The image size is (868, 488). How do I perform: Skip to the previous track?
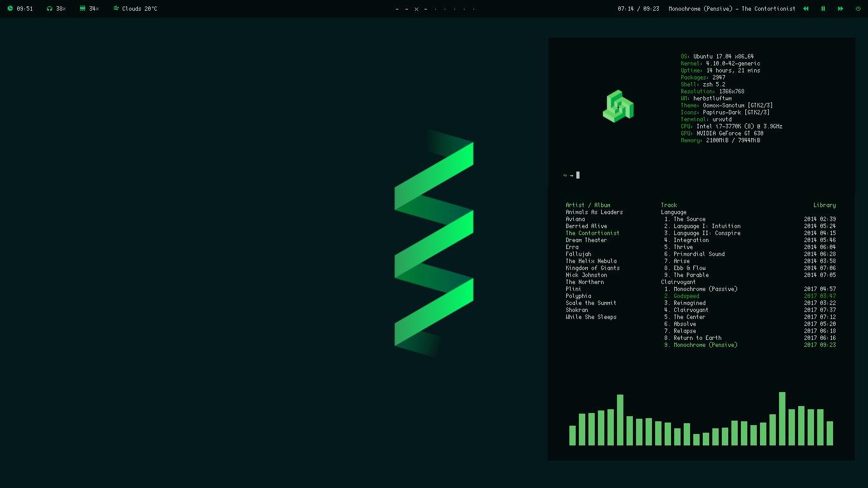pos(806,9)
